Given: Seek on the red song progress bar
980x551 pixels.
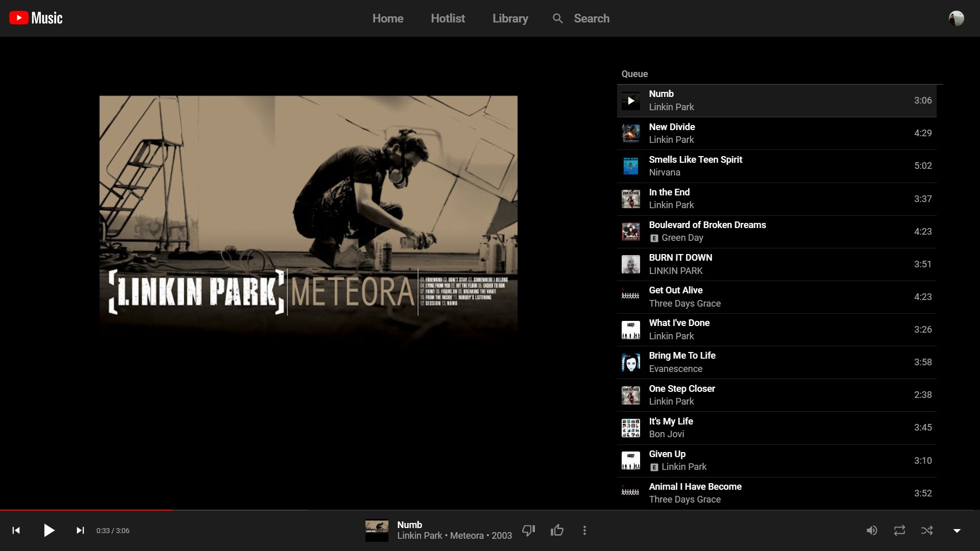Looking at the screenshot, I should point(87,510).
